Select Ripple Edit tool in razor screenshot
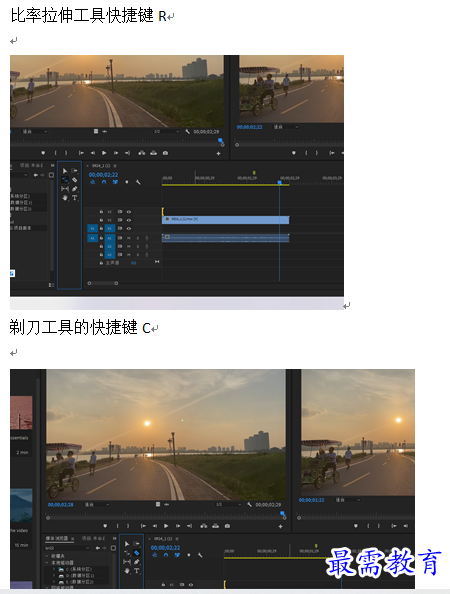450x594 pixels. click(127, 553)
